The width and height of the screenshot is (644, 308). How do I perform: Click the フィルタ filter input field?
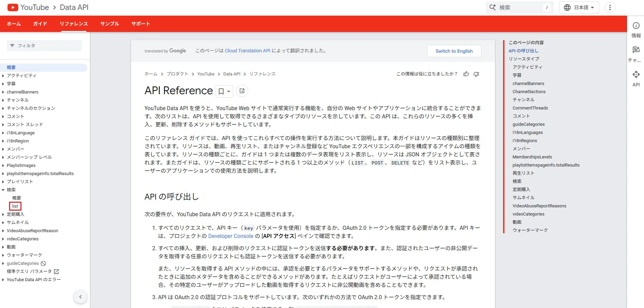pyautogui.click(x=44, y=46)
